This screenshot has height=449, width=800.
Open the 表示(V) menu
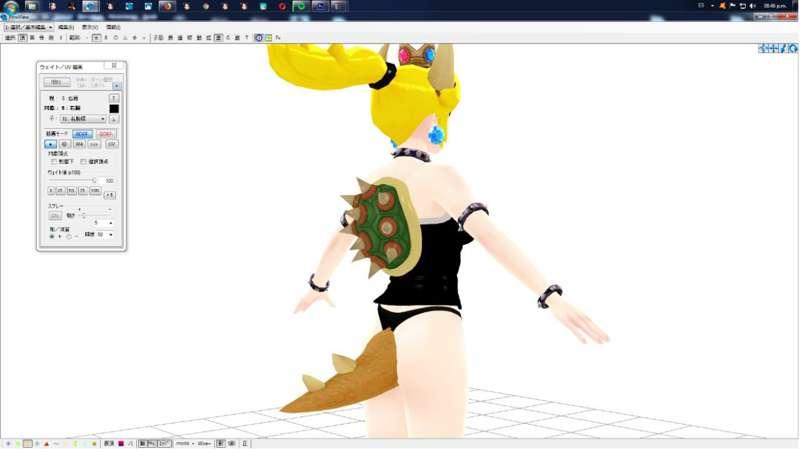[x=90, y=27]
